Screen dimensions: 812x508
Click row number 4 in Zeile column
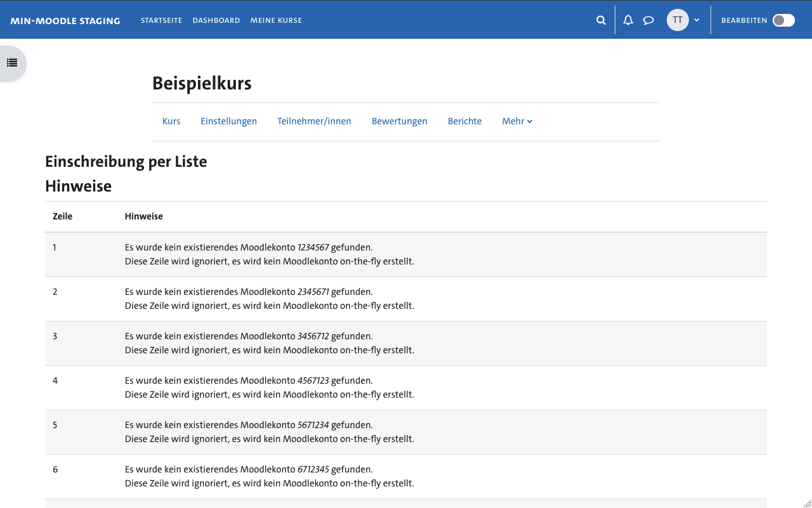click(x=55, y=381)
